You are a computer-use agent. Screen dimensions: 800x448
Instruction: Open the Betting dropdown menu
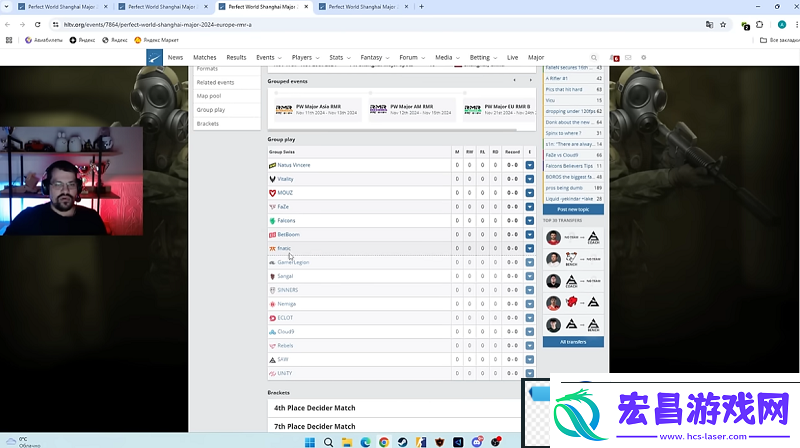point(483,58)
